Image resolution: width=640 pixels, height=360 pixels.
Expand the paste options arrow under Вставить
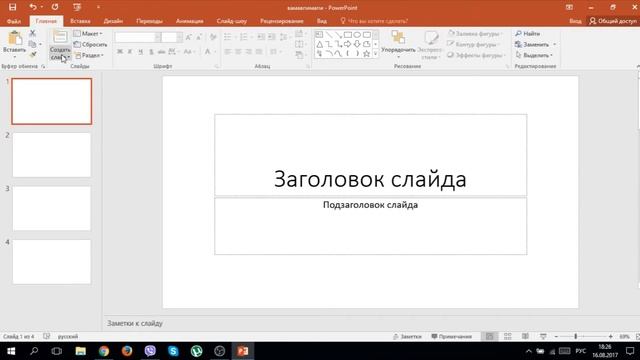15,56
